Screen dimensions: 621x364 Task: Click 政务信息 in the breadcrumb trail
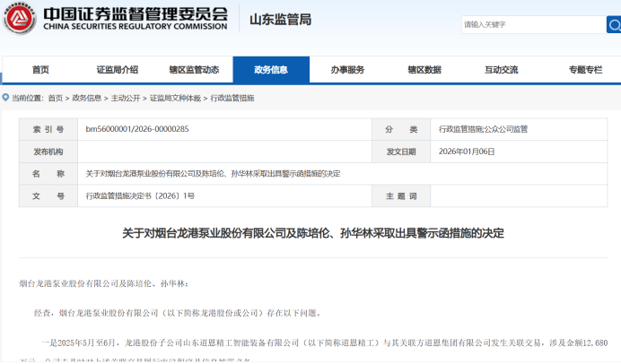point(86,98)
